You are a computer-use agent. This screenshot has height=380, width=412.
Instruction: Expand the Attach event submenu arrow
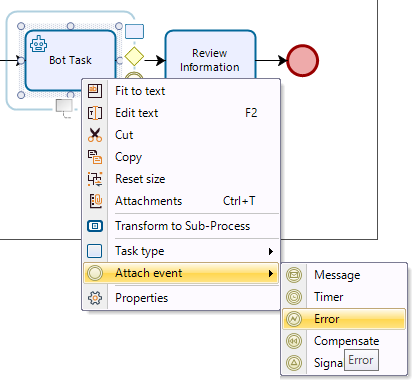271,273
